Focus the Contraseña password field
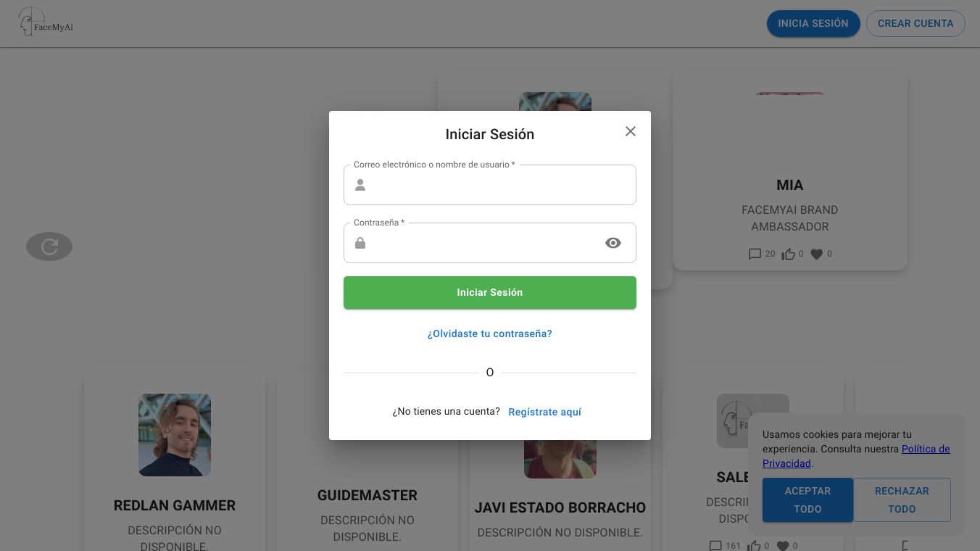The image size is (980, 551). coord(484,244)
